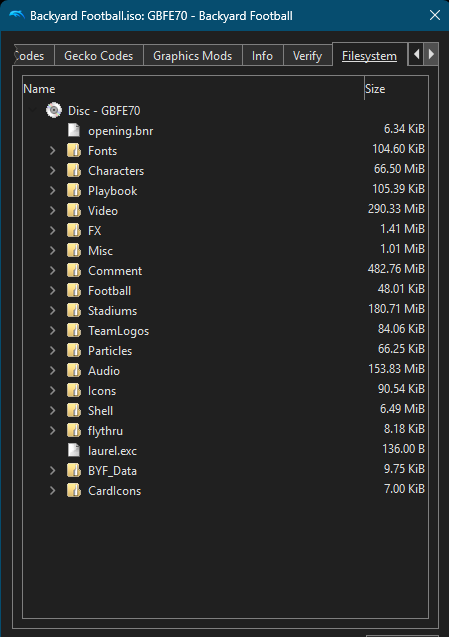Viewport: 449px width, 637px height.
Task: Click the tab scroll right arrow
Action: tap(431, 54)
